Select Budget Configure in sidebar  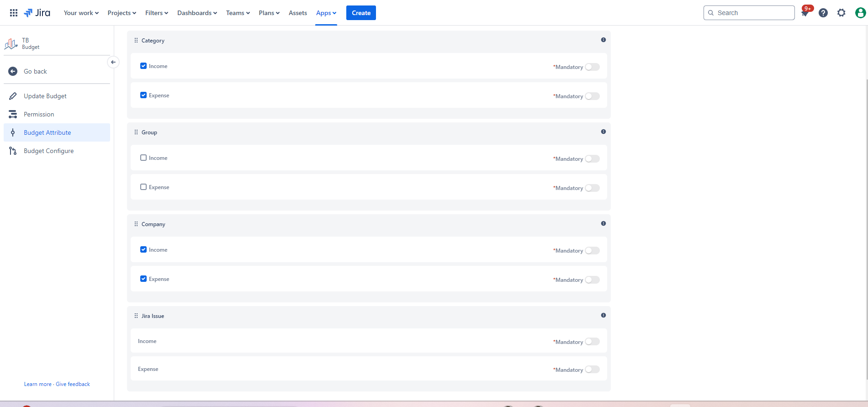57,151
